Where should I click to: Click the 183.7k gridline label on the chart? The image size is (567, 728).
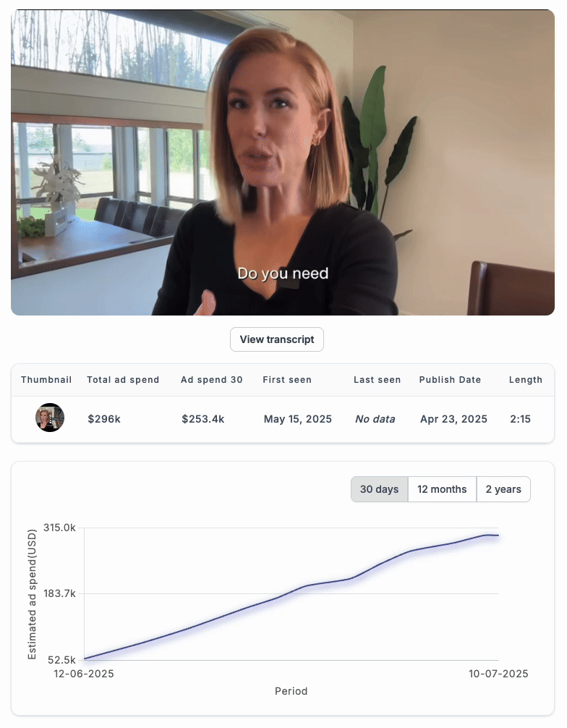[x=59, y=593]
